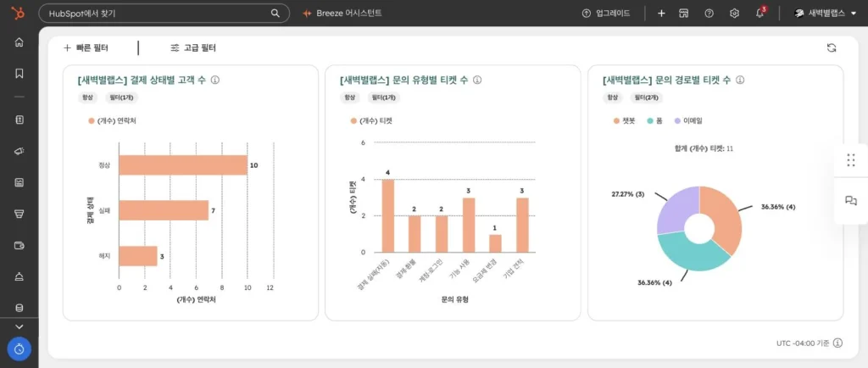Viewport: 868px width, 368px height.
Task: Open the Settings gear icon
Action: (x=735, y=14)
